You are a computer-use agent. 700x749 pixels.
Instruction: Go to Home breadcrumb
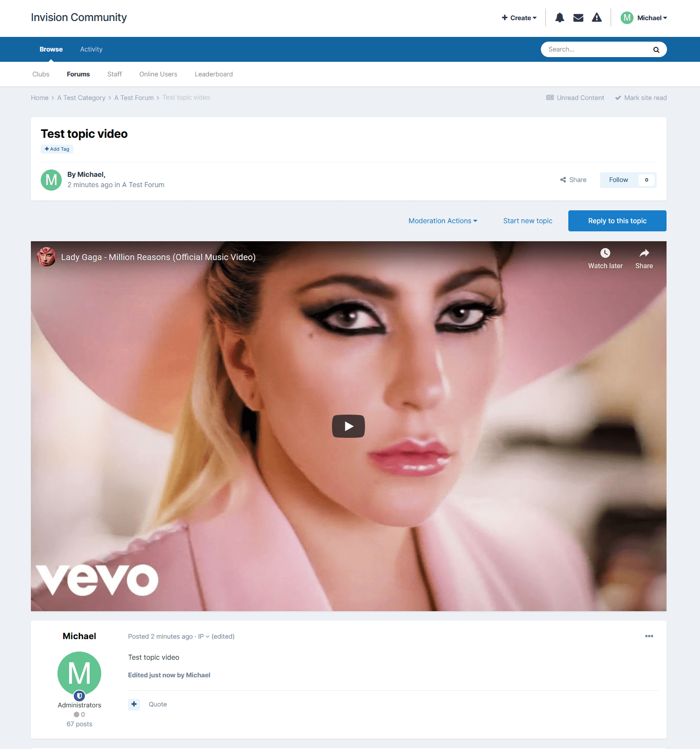pyautogui.click(x=39, y=98)
